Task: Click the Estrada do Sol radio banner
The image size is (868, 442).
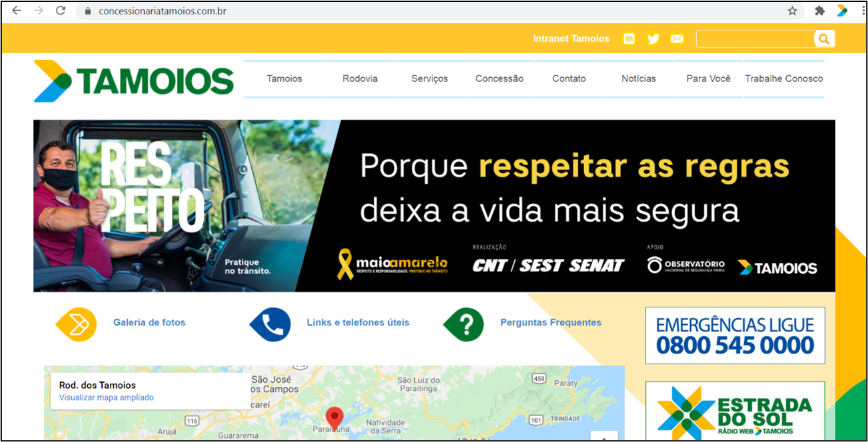Action: (735, 411)
